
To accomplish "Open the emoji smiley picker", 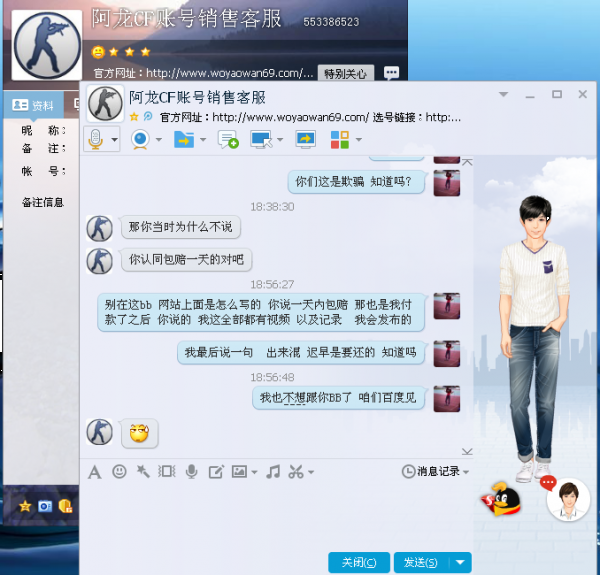I will 119,471.
